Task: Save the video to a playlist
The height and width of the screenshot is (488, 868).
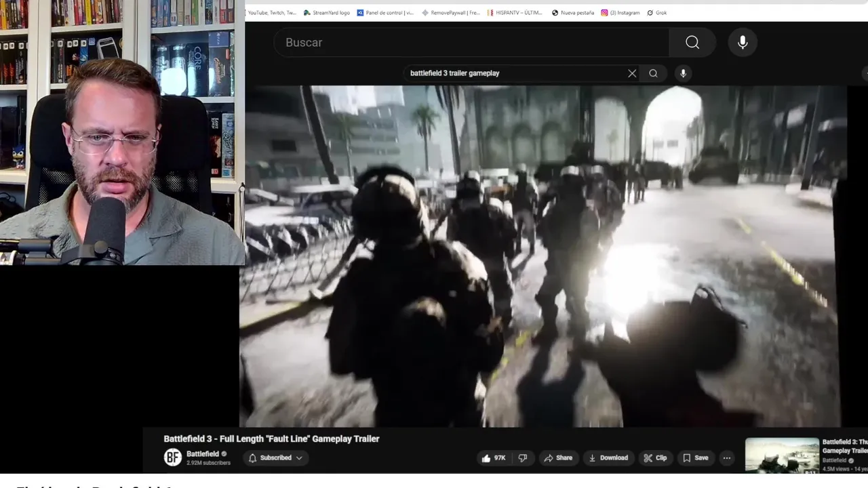Action: 696,458
